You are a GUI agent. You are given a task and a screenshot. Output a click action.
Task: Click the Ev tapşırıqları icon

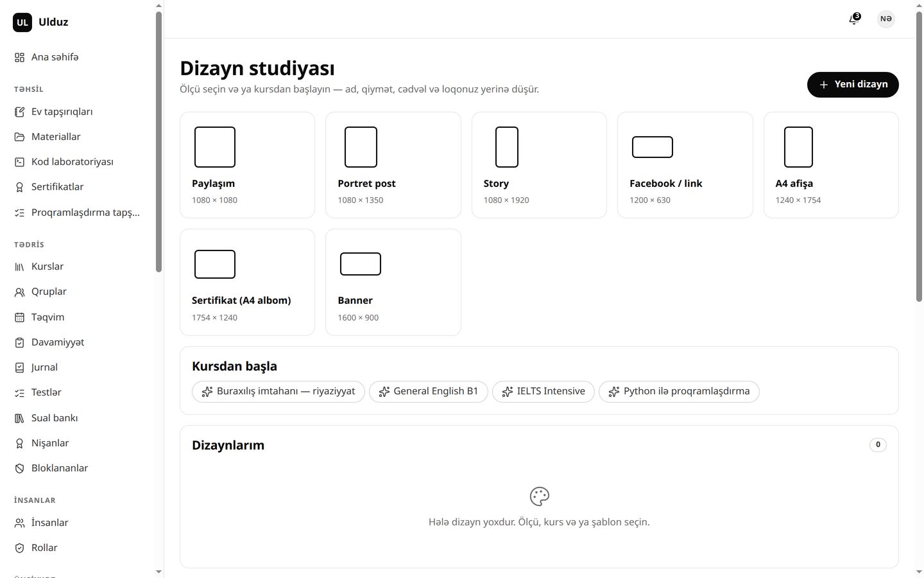click(19, 112)
